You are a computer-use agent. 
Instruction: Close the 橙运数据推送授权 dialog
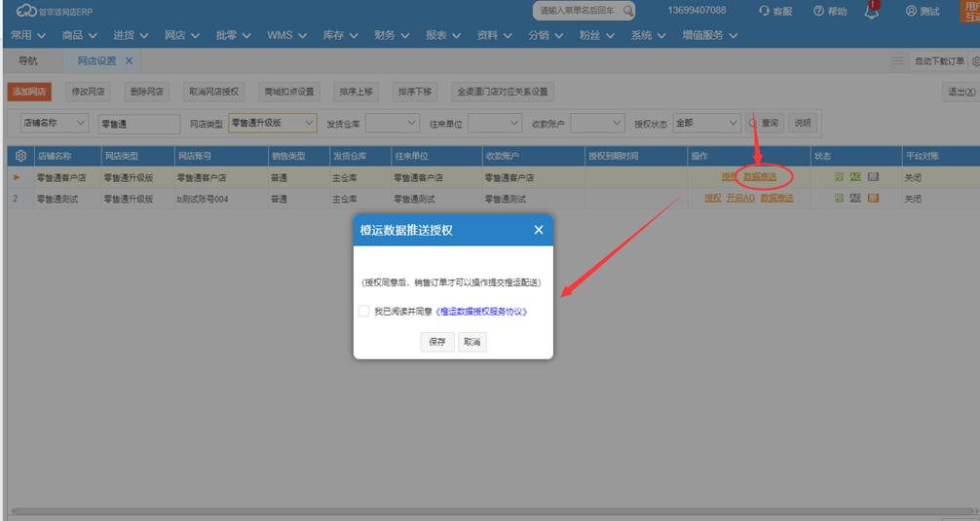538,230
